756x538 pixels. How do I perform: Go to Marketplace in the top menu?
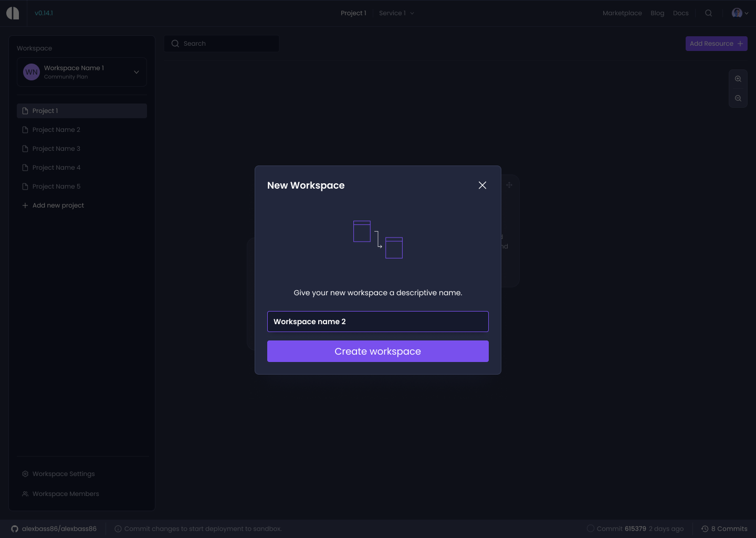click(x=622, y=13)
